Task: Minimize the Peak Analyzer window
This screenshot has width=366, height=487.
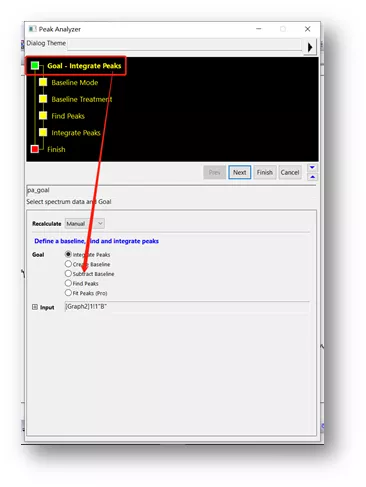Action: [x=259, y=29]
